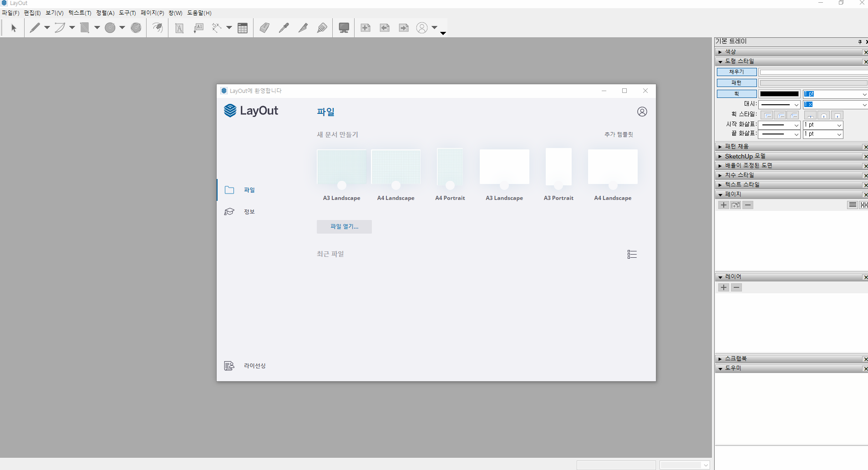Open the 정렬(A) menu

pos(105,13)
